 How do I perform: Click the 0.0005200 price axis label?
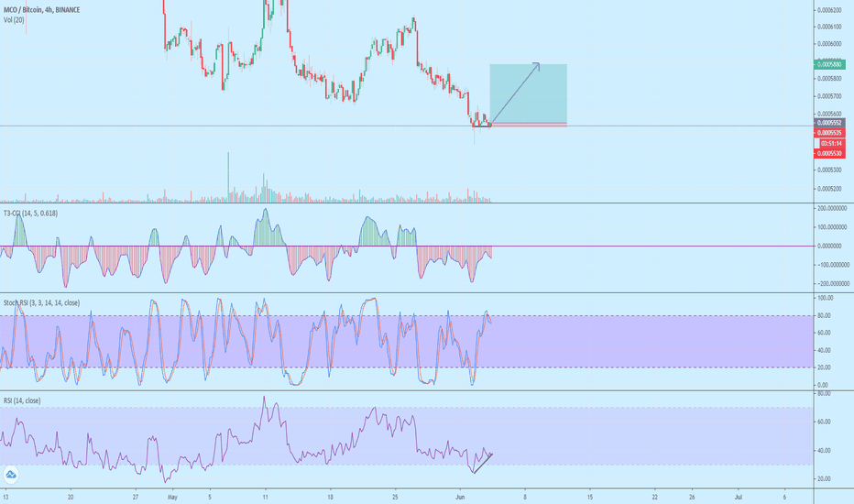point(829,189)
